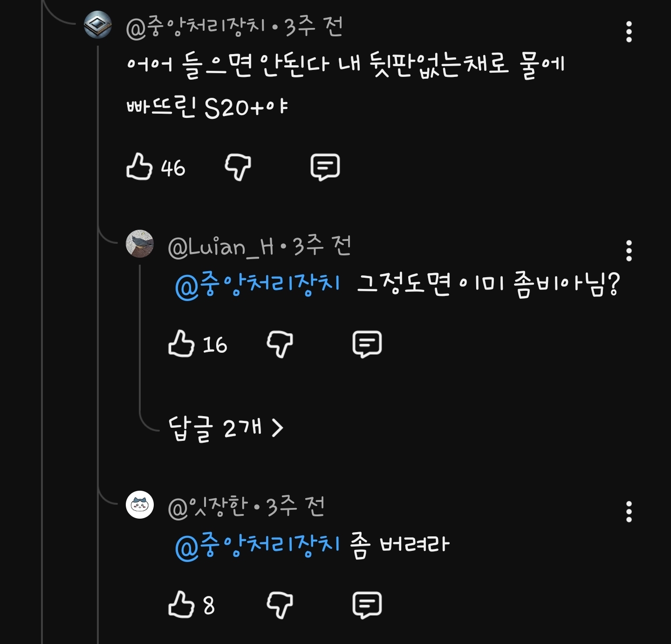Reply to 잇장한's comment
The image size is (671, 644).
(367, 605)
